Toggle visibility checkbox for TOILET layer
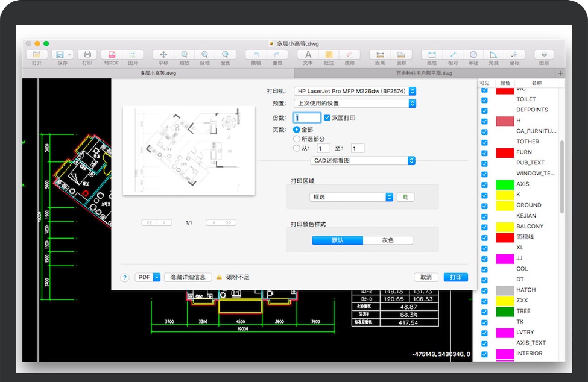The height and width of the screenshot is (382, 588). coord(484,99)
